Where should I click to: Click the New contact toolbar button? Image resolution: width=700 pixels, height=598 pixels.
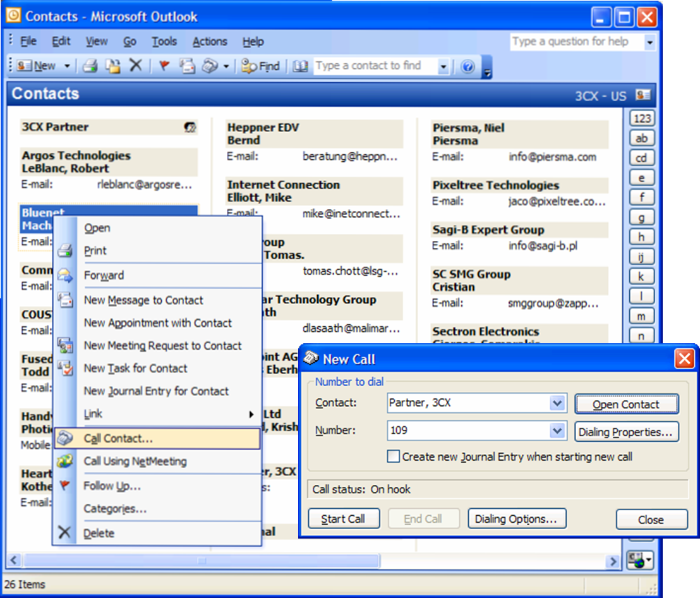36,66
